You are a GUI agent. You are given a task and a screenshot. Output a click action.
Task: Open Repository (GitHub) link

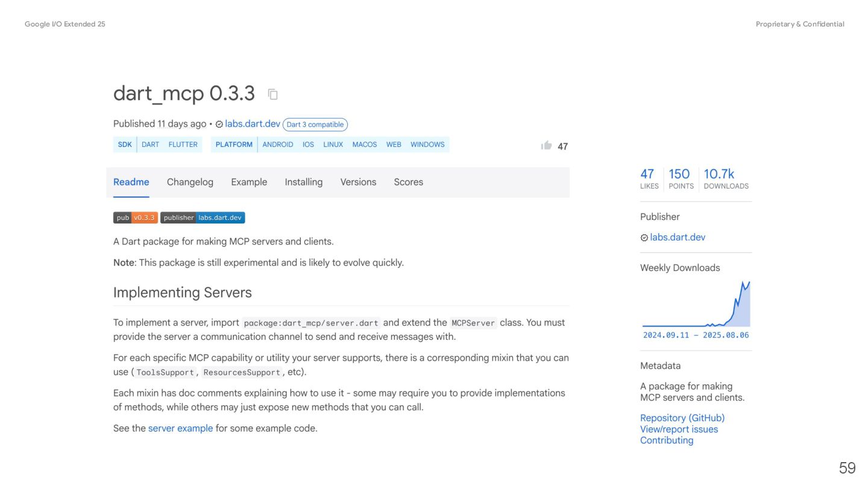coord(682,418)
